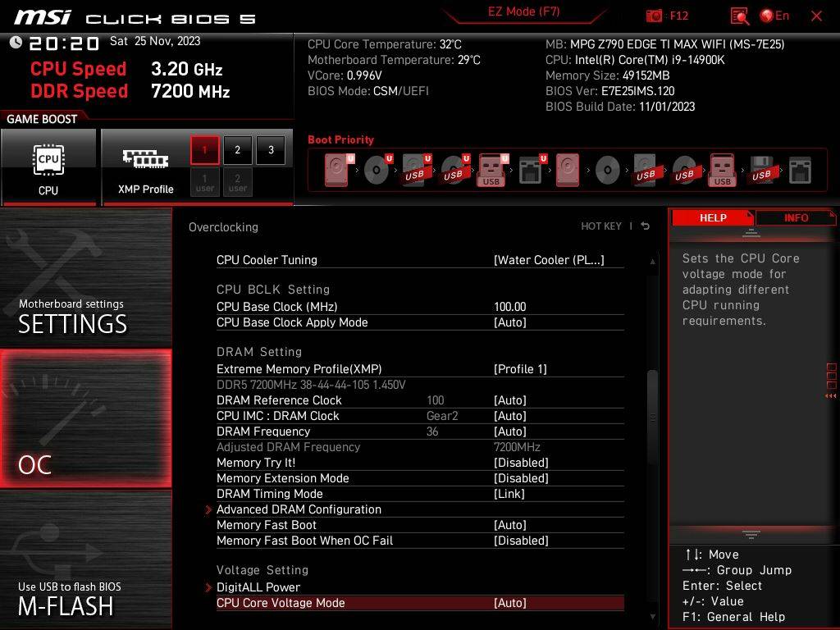The image size is (840, 630).
Task: Close the BIOS with the X icon
Action: pos(816,16)
